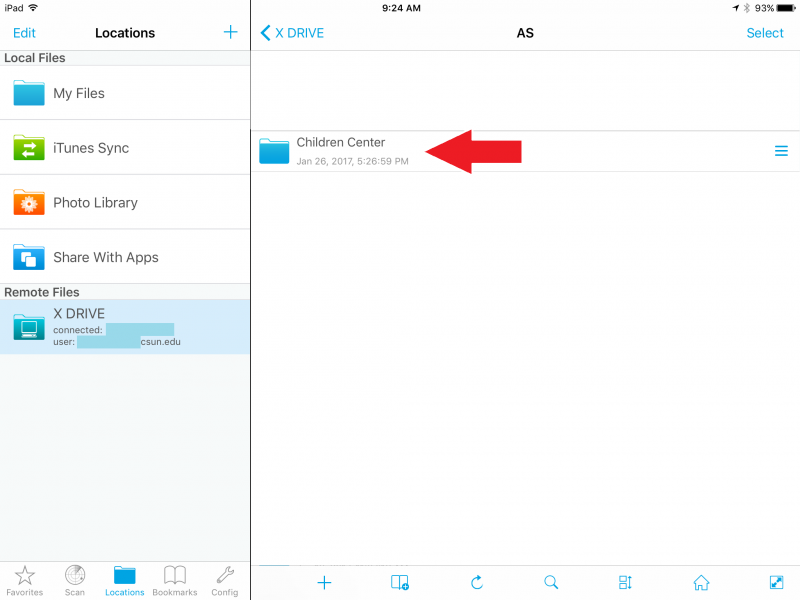Add a new location with top plus icon
Image resolution: width=800 pixels, height=600 pixels.
(x=230, y=33)
